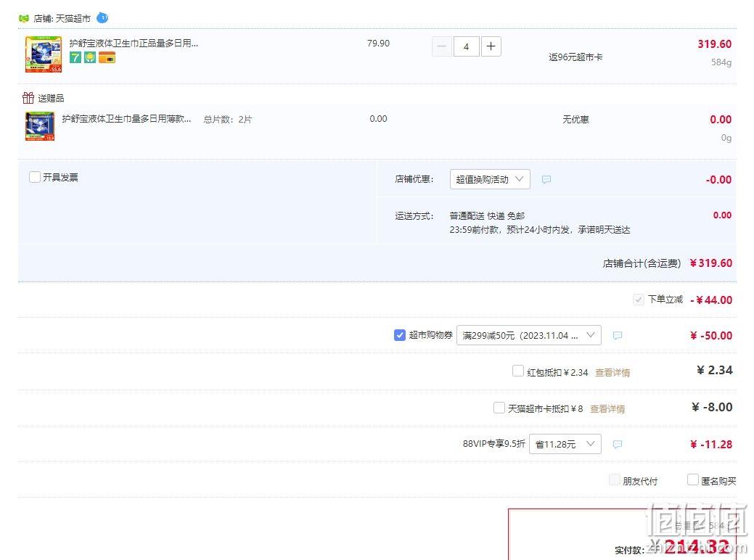This screenshot has height=560, width=754.
Task: Click the green shield guarantee badge icon
Action: pyautogui.click(x=91, y=58)
